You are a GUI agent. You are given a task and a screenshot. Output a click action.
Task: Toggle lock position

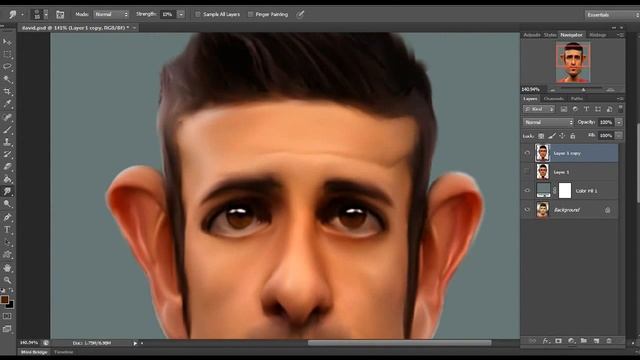coord(562,136)
